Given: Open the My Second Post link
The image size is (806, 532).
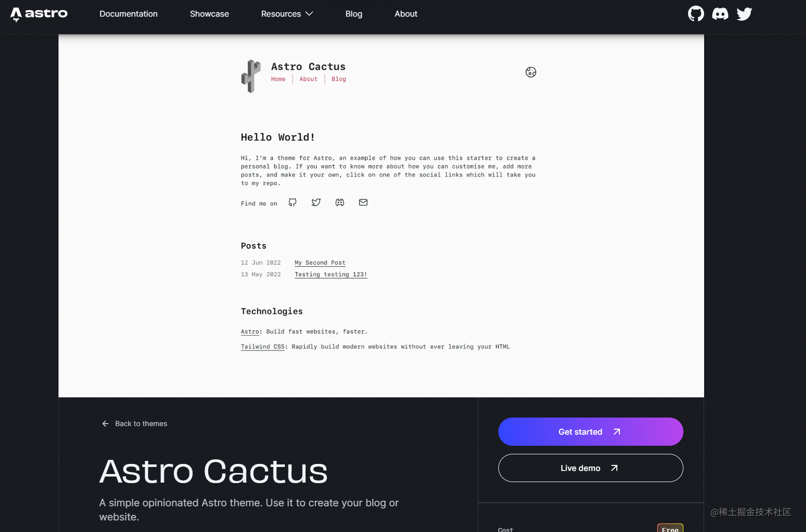Looking at the screenshot, I should tap(320, 263).
